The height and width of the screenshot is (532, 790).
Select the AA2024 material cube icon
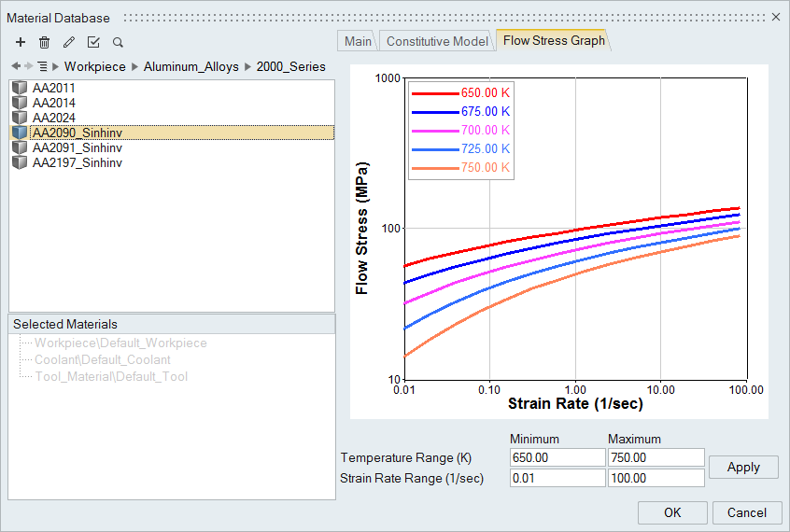point(20,118)
